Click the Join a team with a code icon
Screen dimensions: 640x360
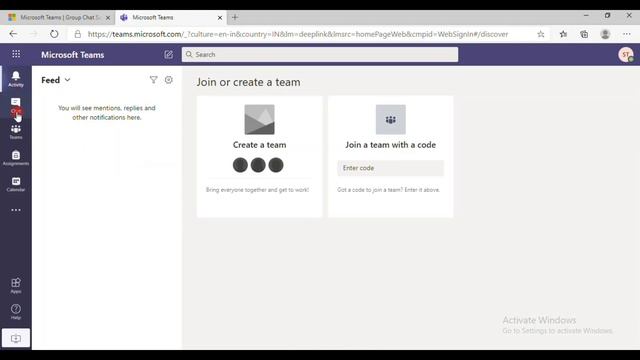tap(391, 120)
